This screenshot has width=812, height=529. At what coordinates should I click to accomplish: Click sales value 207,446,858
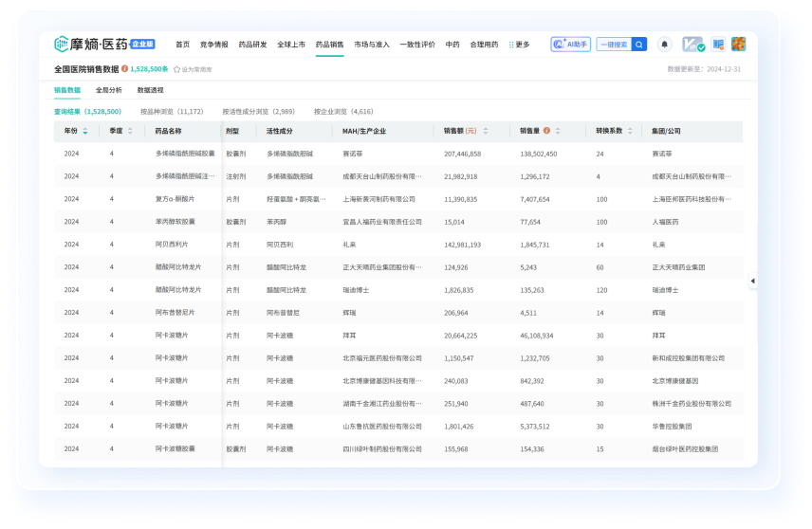[x=463, y=155]
